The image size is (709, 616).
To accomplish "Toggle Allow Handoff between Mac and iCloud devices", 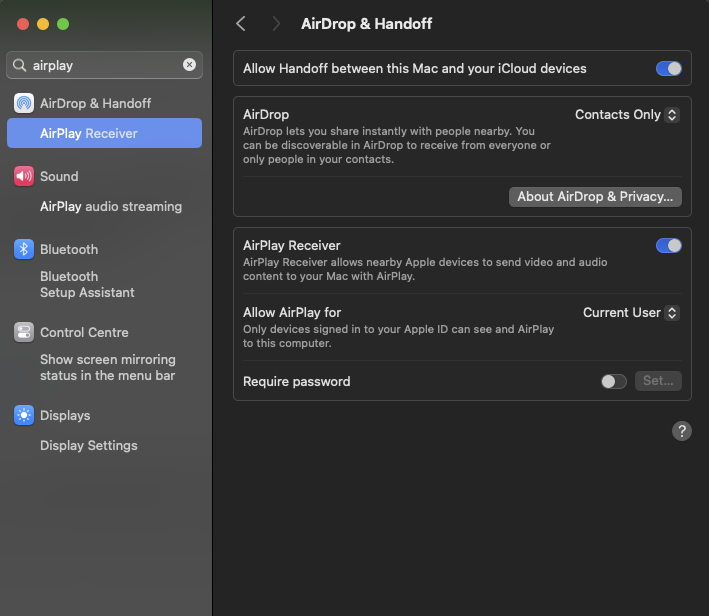I will (669, 69).
